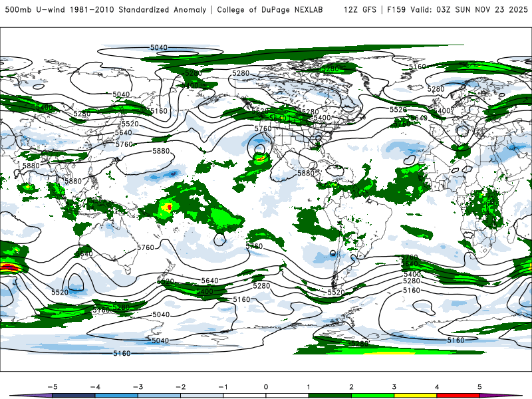Click the '-2' colorbar tick label
This screenshot has width=532, height=399.
180,387
